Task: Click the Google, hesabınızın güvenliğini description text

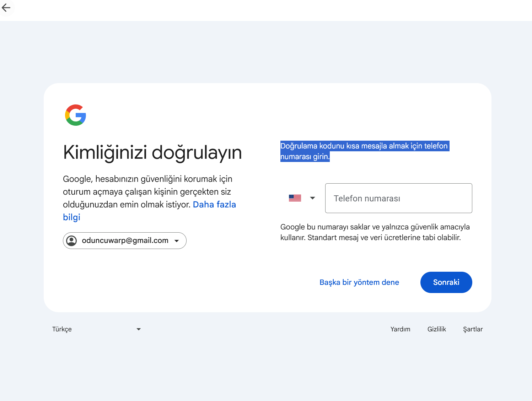Action: pyautogui.click(x=149, y=198)
